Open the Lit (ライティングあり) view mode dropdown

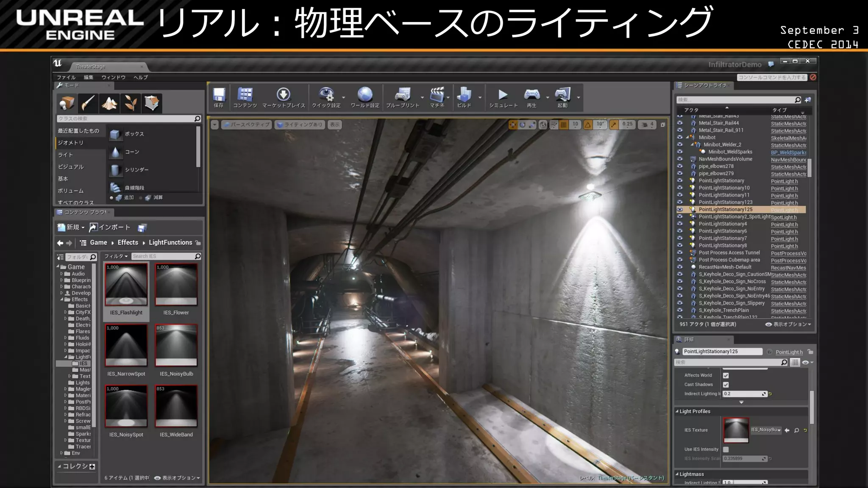coord(300,125)
